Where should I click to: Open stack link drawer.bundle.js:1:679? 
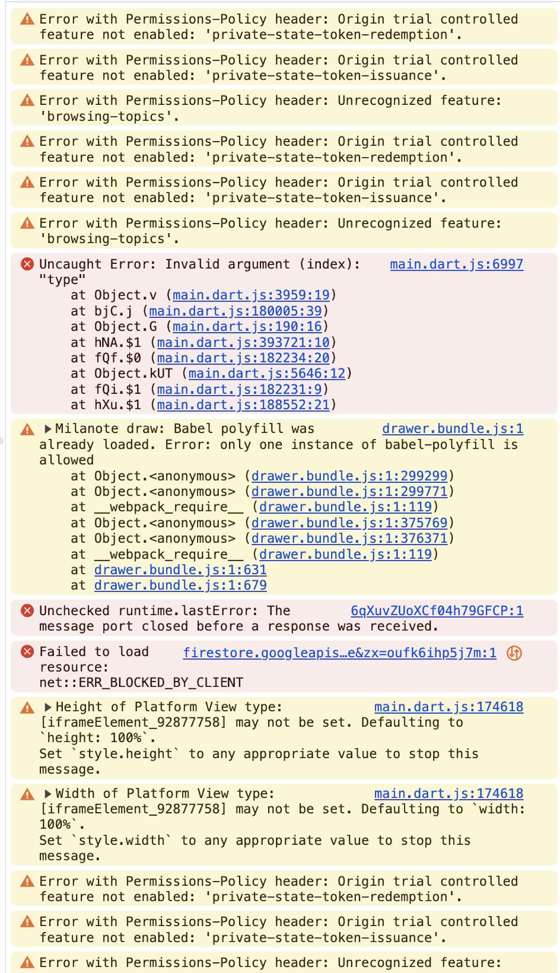[x=180, y=585]
